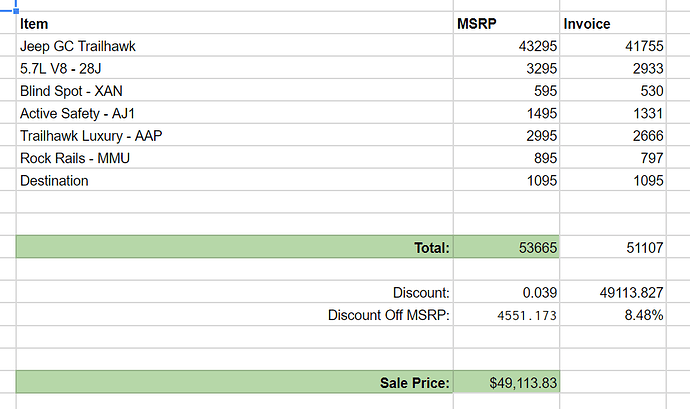Viewport: 690px width, 409px height.
Task: Select the Item header cell
Action: (235, 23)
